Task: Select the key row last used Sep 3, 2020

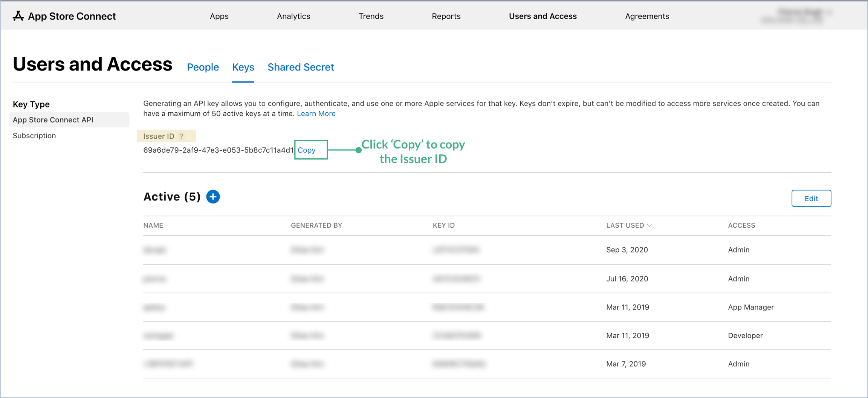Action: click(487, 250)
